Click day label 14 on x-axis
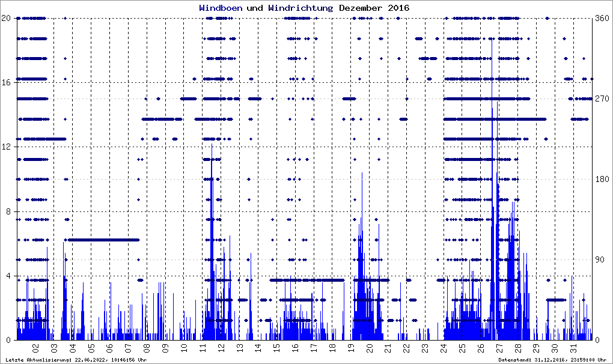613x364 pixels. (x=258, y=347)
